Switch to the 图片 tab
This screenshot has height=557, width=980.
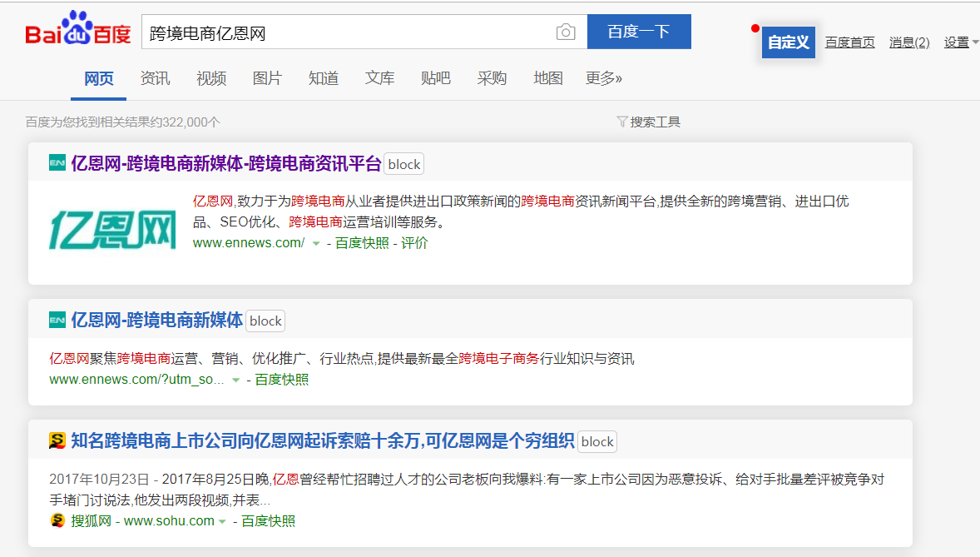tap(268, 78)
